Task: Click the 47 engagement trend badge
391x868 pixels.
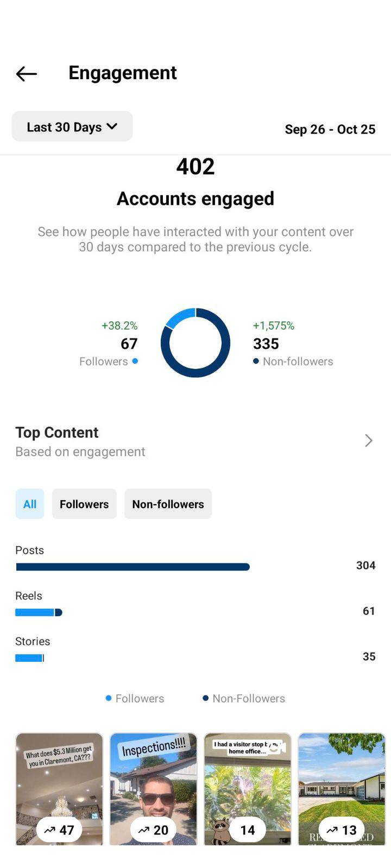Action: (x=59, y=830)
